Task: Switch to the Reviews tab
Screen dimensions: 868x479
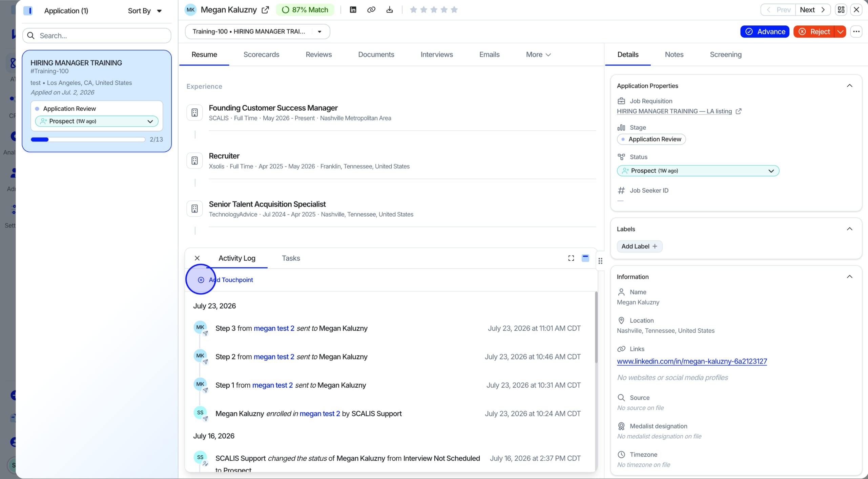Action: pyautogui.click(x=318, y=55)
